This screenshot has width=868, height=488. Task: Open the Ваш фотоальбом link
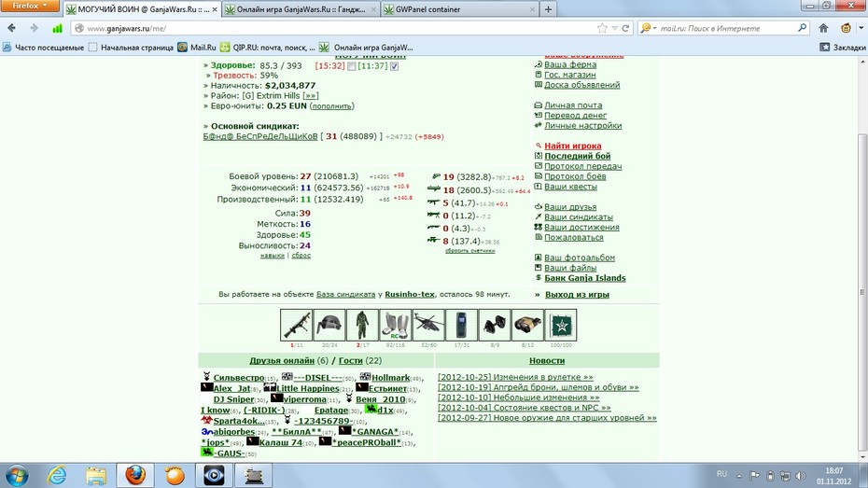579,258
